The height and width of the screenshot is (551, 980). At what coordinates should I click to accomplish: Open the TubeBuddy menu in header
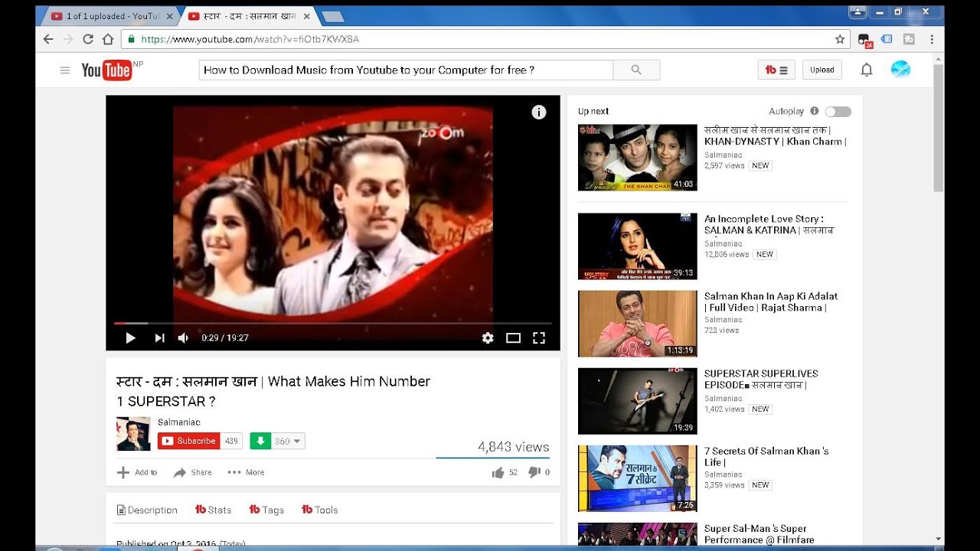[776, 70]
